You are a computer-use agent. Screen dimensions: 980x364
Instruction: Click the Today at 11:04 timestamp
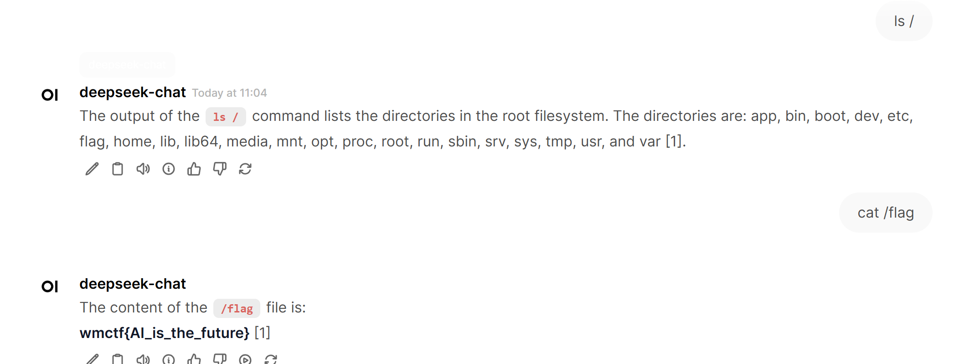click(229, 93)
